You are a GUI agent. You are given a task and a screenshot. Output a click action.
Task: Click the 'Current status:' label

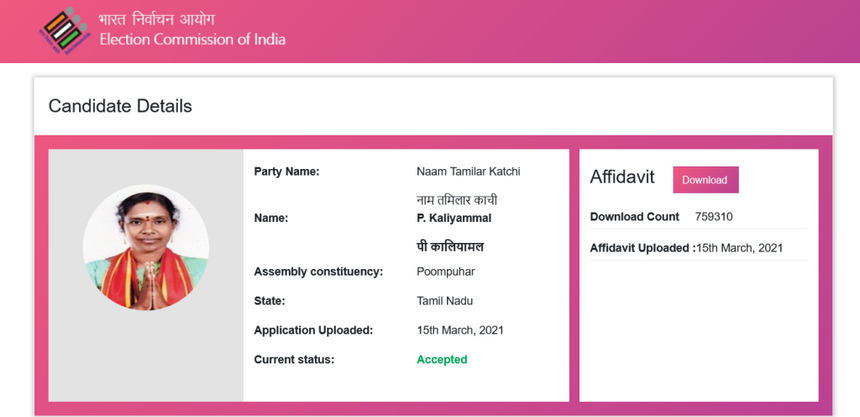click(294, 360)
